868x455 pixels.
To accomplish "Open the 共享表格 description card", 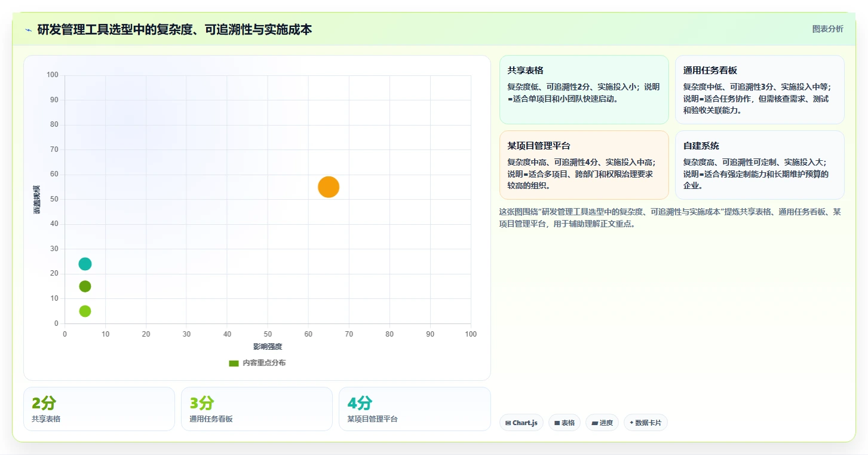I will click(x=584, y=90).
